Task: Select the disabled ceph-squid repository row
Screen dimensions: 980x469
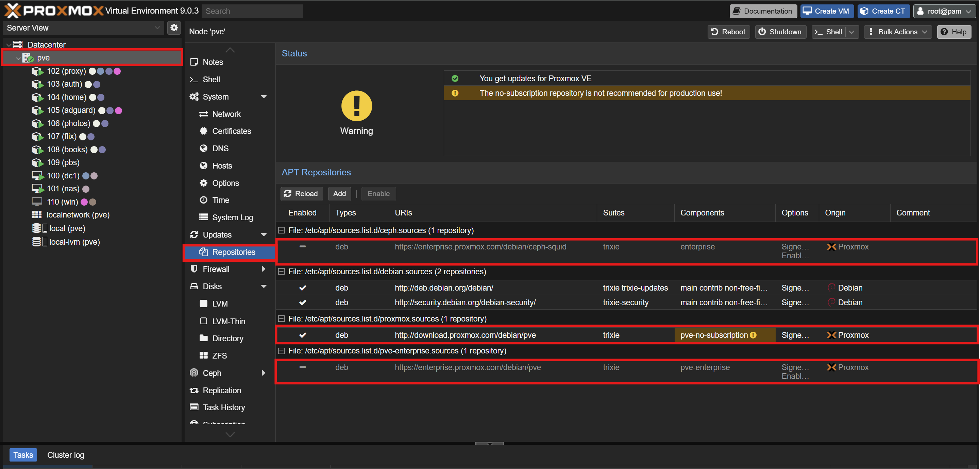Action: [x=480, y=247]
